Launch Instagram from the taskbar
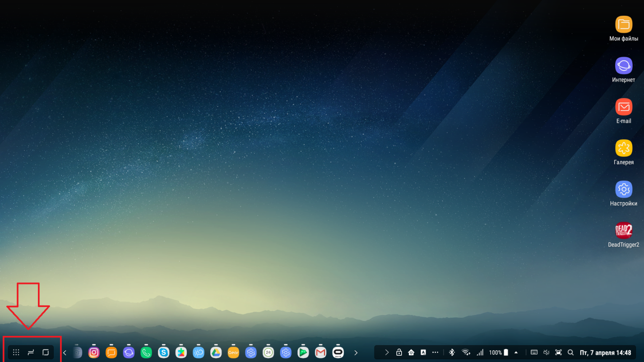 click(94, 353)
